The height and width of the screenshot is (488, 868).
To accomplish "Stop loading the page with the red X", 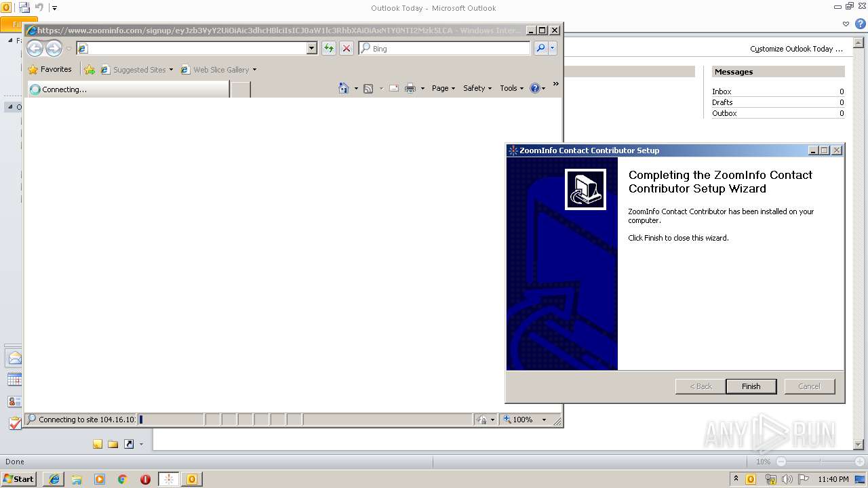I will (x=347, y=48).
